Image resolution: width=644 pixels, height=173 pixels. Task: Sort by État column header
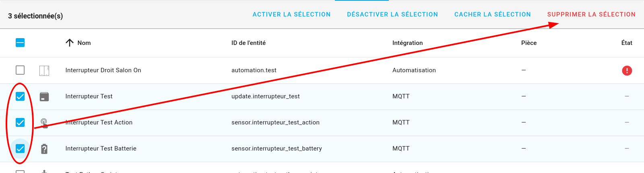coord(627,43)
